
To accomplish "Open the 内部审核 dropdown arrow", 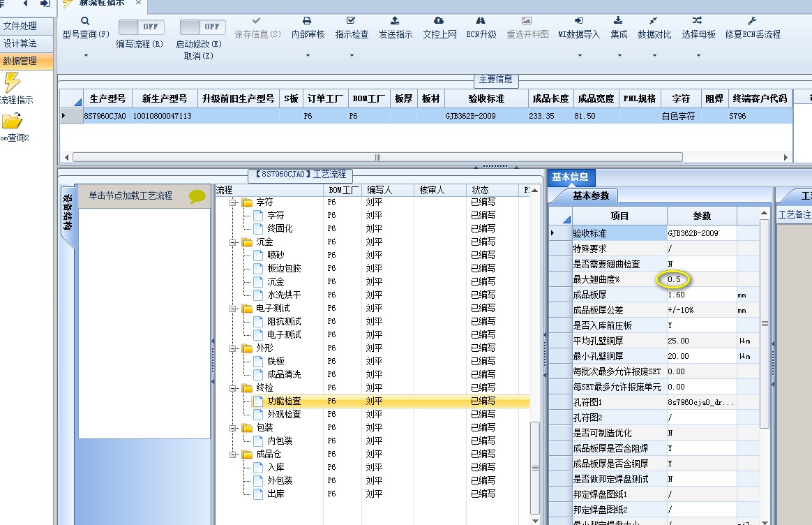I will (308, 55).
